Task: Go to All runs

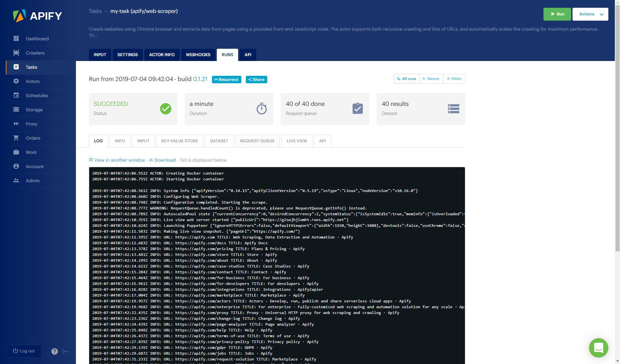Action: point(406,79)
